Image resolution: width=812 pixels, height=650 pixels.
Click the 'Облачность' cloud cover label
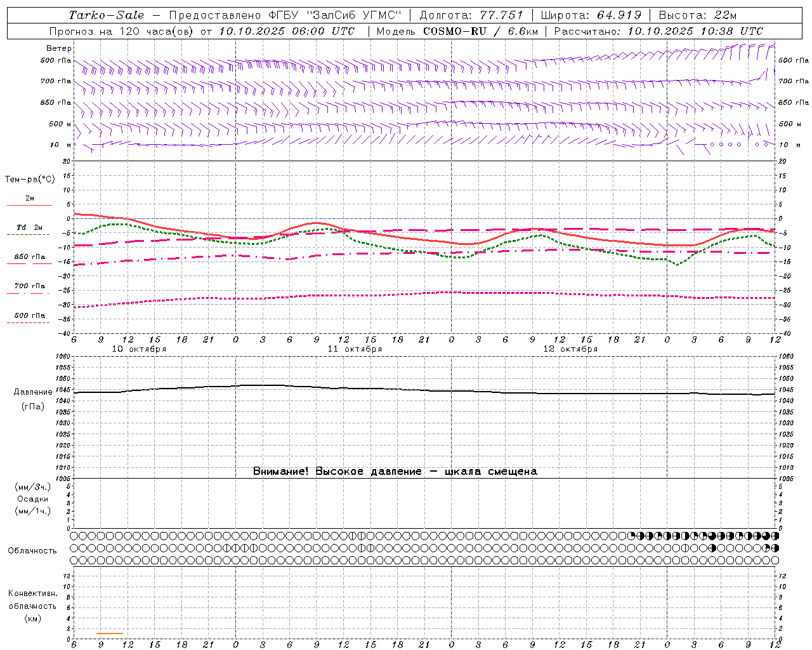[32, 550]
